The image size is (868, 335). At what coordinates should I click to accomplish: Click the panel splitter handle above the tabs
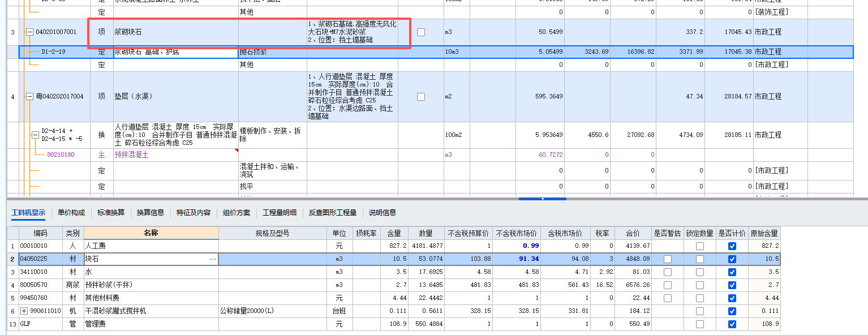[x=543, y=199]
